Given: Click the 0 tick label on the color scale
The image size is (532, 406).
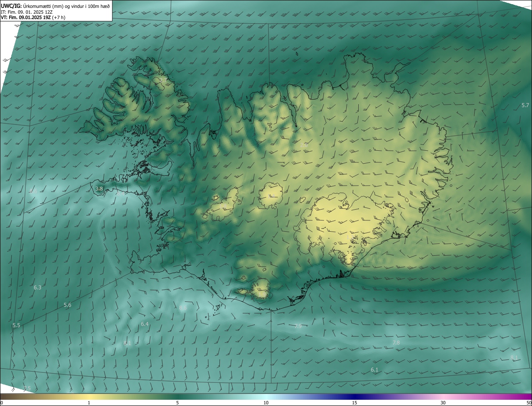Looking at the screenshot, I should 2,403.
